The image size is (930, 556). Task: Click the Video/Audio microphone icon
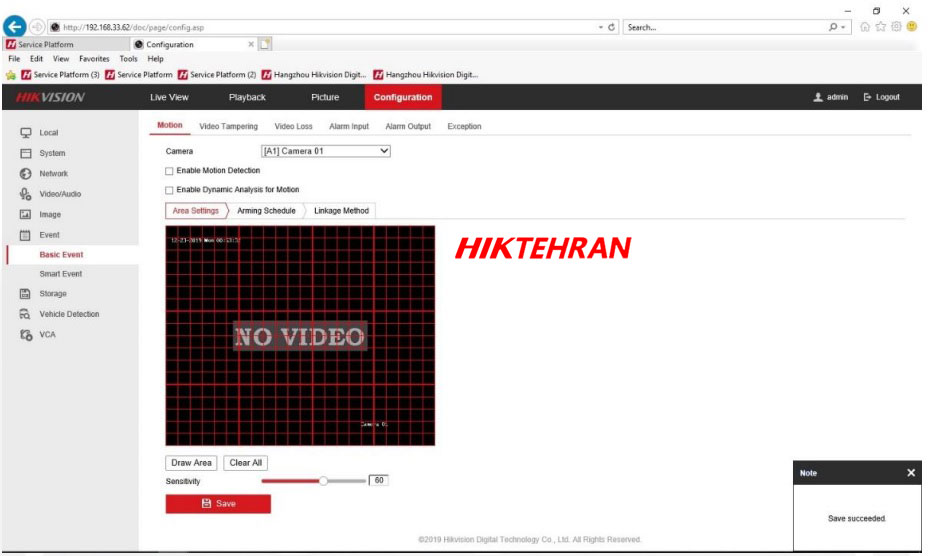pos(26,194)
